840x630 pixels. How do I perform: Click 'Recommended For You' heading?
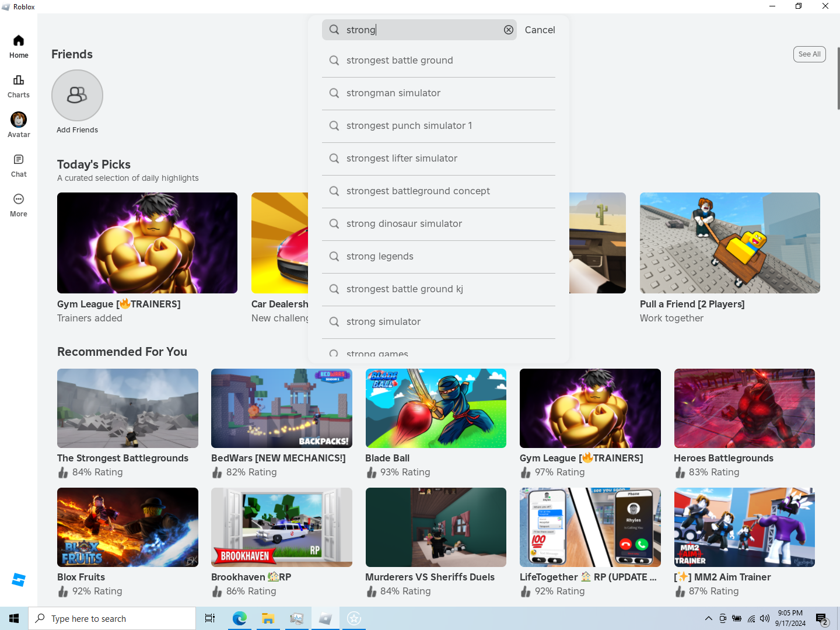(122, 352)
